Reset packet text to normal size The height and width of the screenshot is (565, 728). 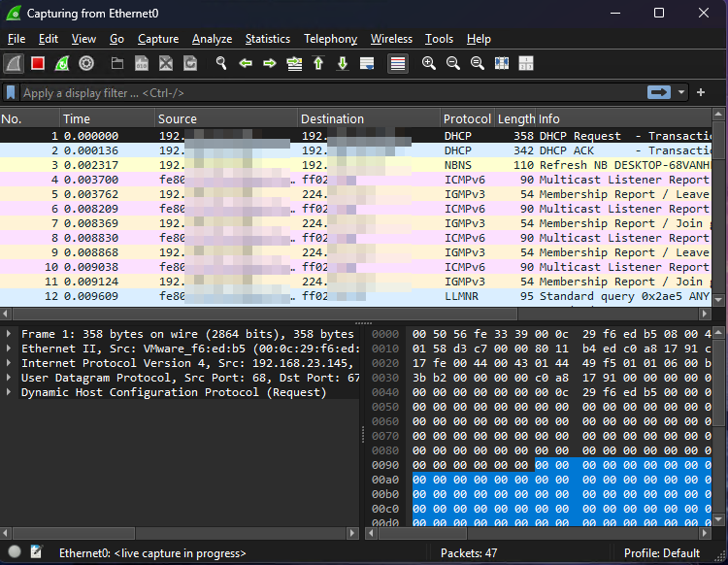tap(478, 63)
